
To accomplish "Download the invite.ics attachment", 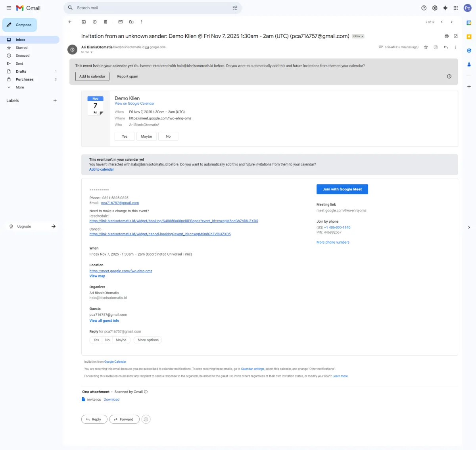I will [111, 400].
